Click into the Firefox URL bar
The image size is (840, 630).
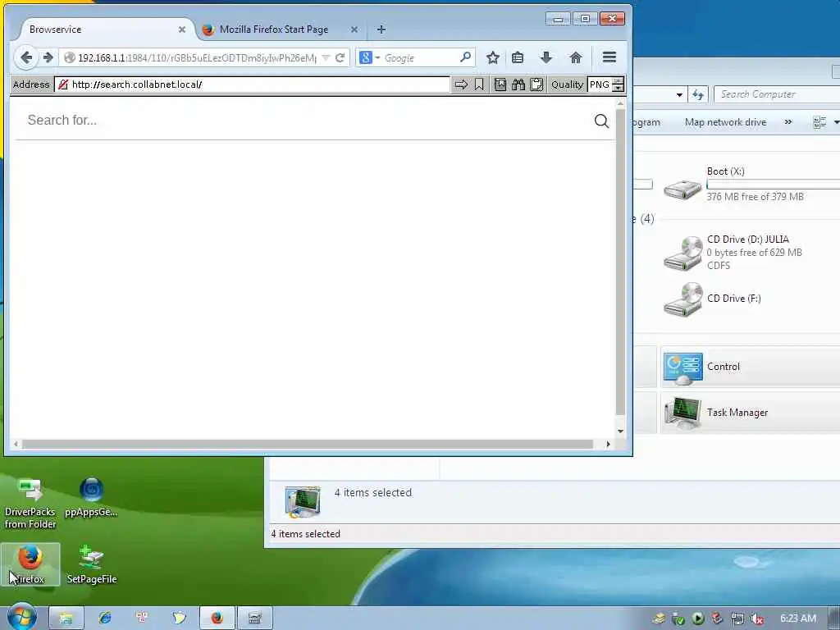(x=197, y=57)
